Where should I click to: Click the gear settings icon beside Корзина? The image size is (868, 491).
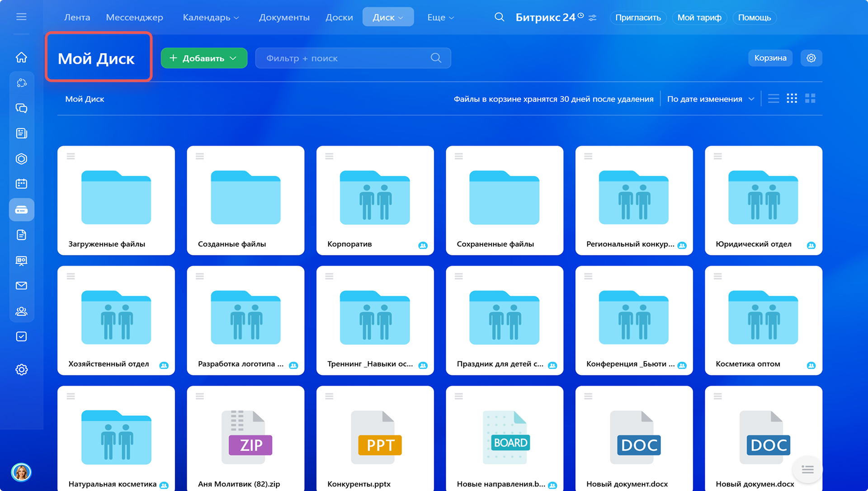[811, 58]
